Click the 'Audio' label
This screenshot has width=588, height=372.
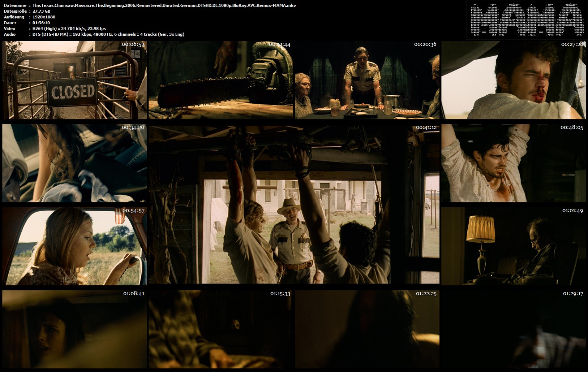coord(10,34)
